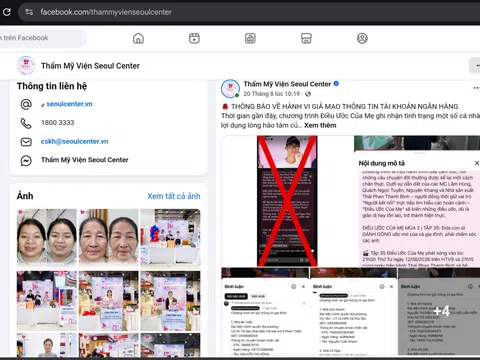Open post author name Thẩm Mỹ Viện Seoul Center
The height and width of the screenshot is (360, 480).
(287, 84)
